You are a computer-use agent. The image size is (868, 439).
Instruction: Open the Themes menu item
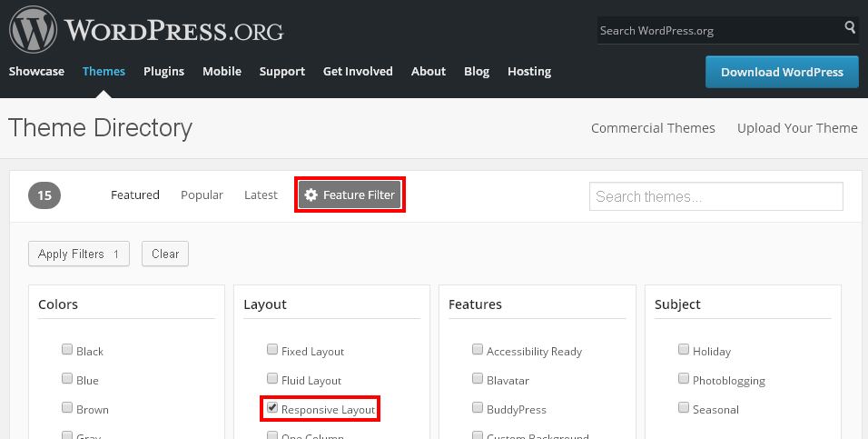[104, 72]
